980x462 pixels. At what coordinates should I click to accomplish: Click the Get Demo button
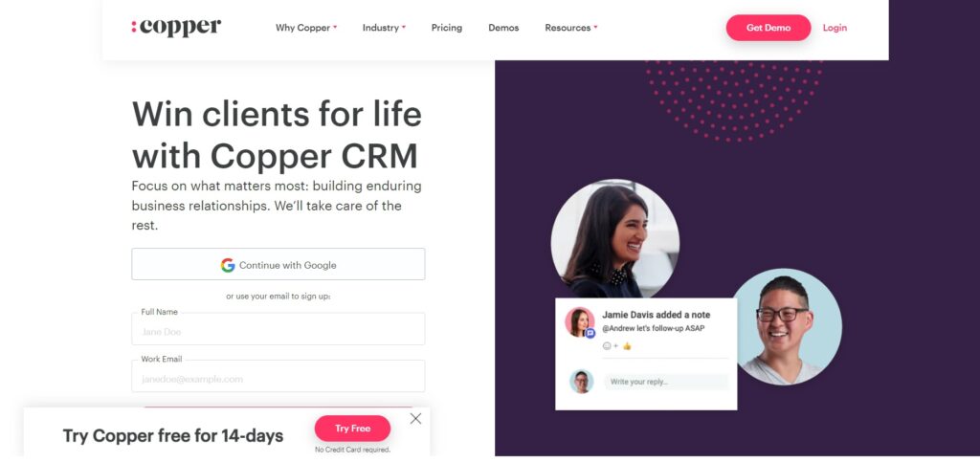(768, 28)
